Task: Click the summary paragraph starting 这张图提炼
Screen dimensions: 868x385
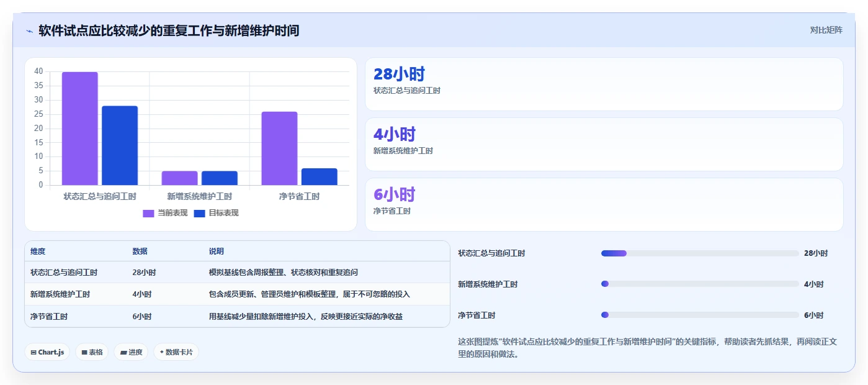Action: click(648, 348)
